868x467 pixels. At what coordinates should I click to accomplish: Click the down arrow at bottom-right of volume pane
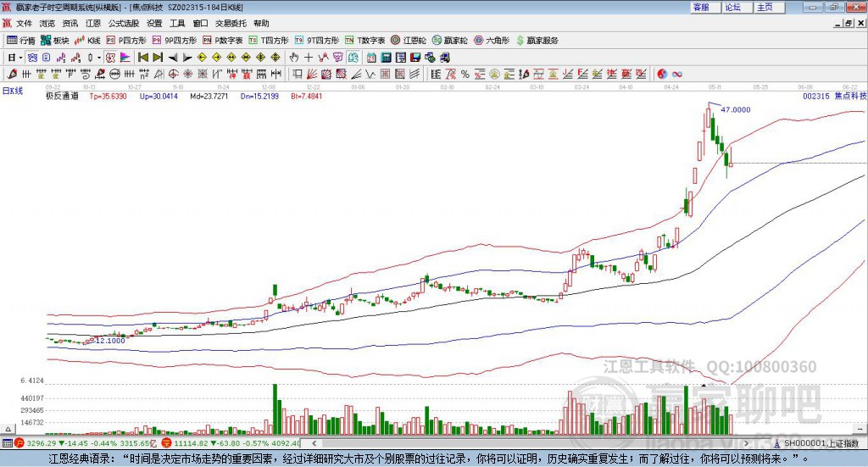tap(860, 430)
